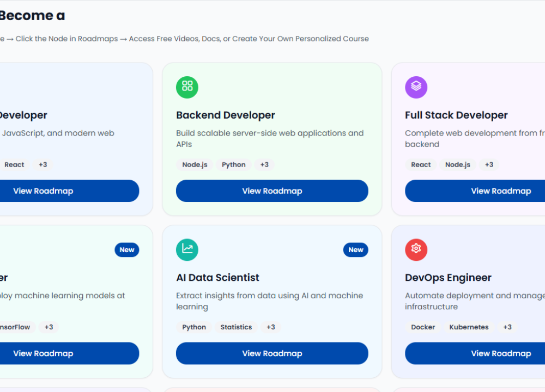Screen dimensions: 545x392
Task: Click the teal chart icon on AI Data Scientist
Action: click(x=187, y=249)
